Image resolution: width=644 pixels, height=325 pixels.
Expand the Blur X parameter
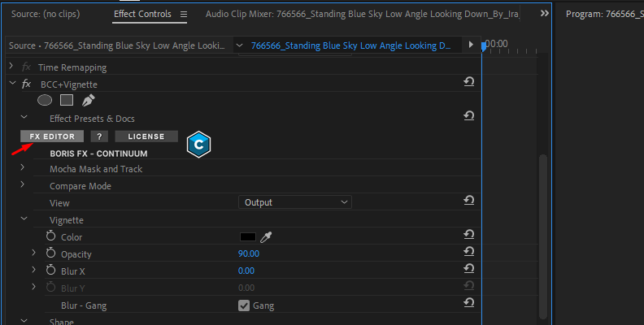coord(33,270)
